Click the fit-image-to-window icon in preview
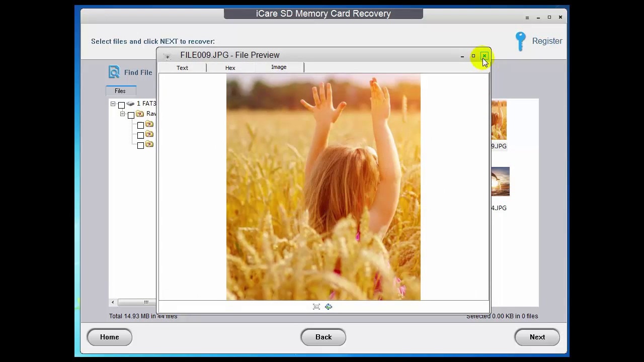 coord(316,307)
